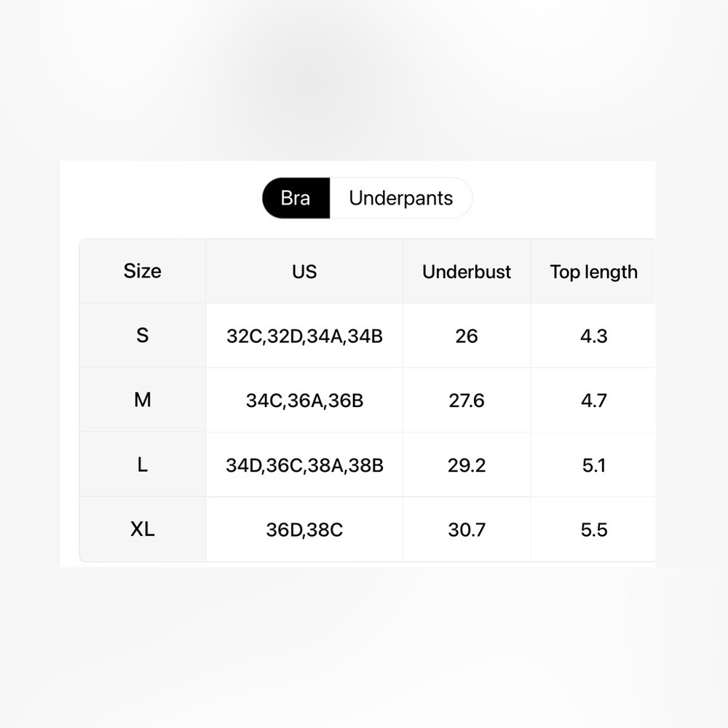Select the Bra tab

[x=296, y=198]
